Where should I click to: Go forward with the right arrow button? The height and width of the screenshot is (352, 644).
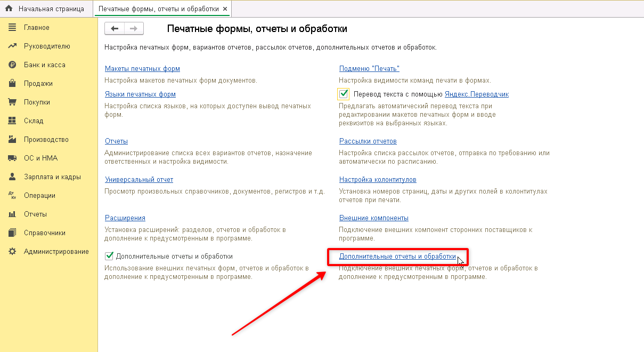pos(134,29)
